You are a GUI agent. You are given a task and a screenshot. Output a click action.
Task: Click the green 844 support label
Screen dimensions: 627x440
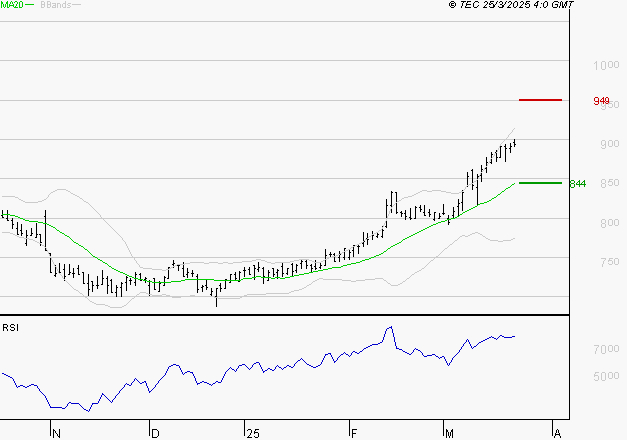coord(577,184)
